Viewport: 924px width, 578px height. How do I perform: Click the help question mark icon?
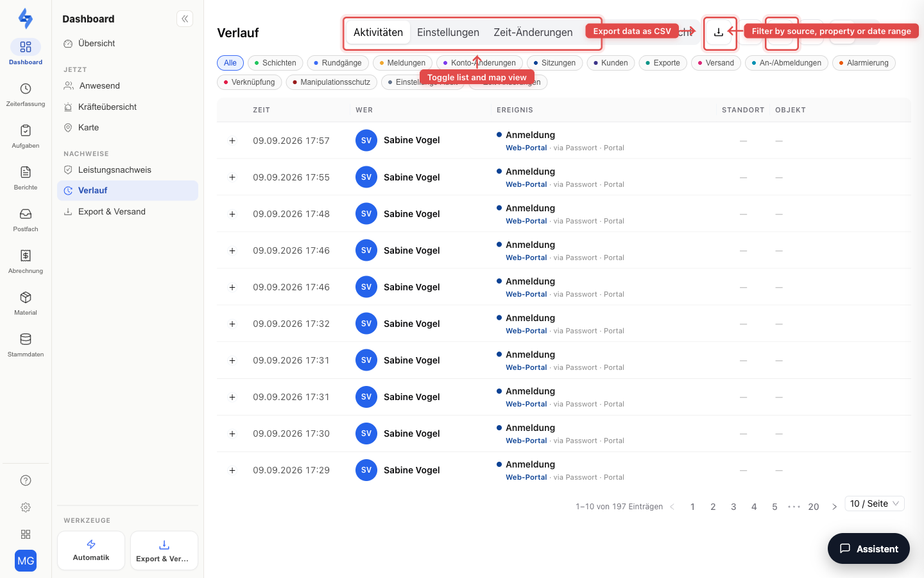26,480
